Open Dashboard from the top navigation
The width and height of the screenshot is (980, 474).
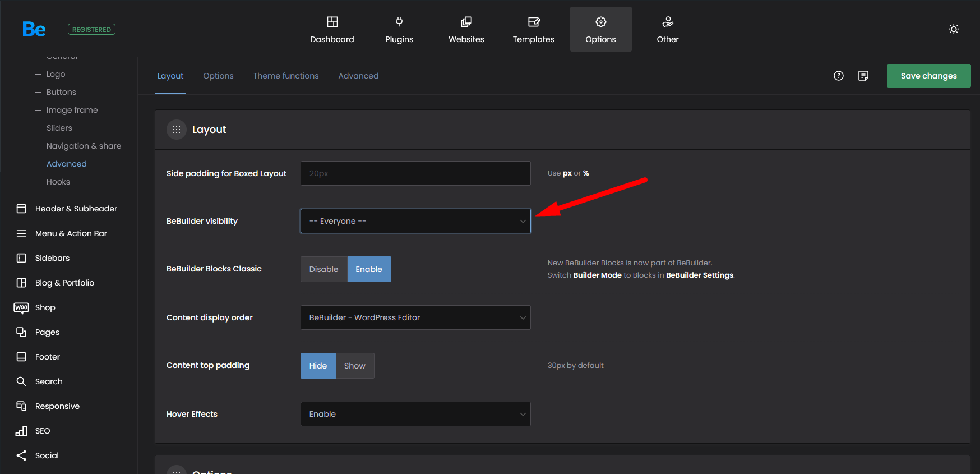pos(332,29)
